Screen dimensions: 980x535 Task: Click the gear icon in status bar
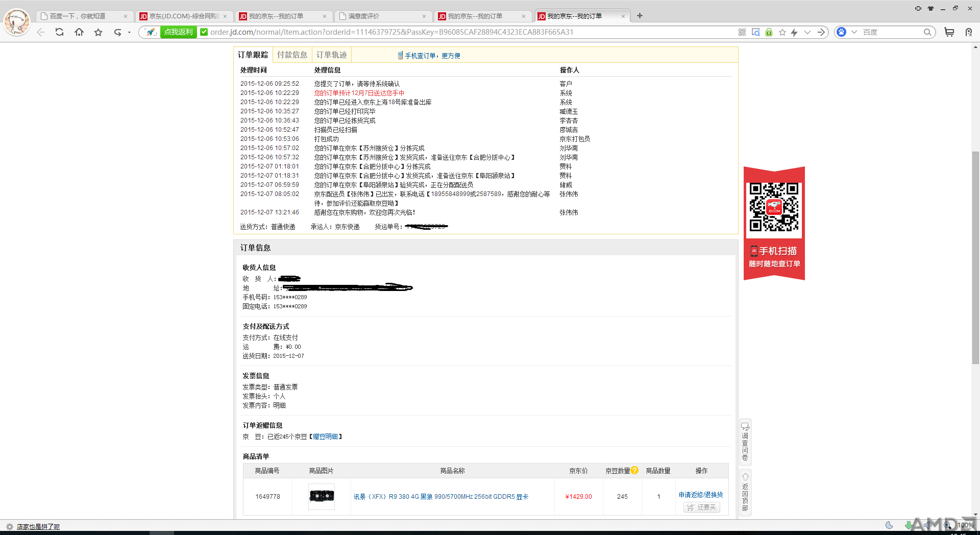[x=9, y=527]
